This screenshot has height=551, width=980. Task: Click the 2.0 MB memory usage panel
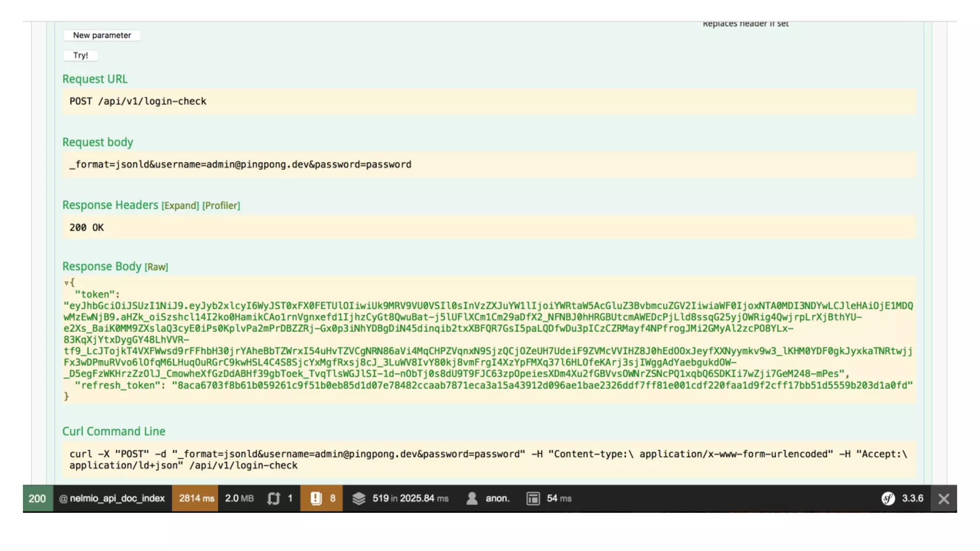coord(239,498)
